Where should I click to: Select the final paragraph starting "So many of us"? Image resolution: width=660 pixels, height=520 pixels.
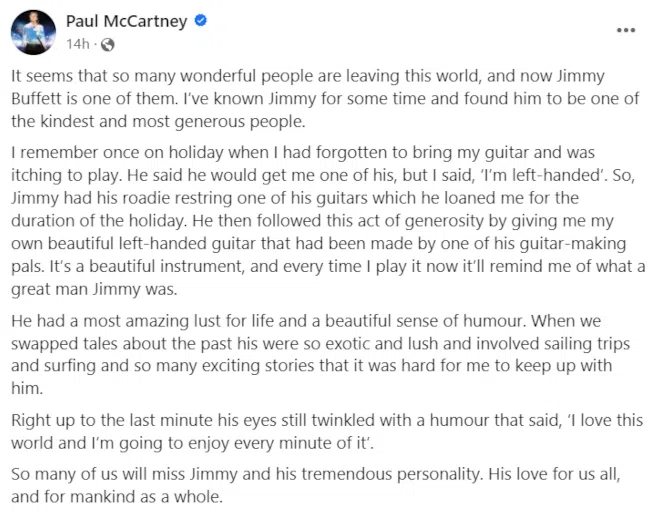pos(316,485)
